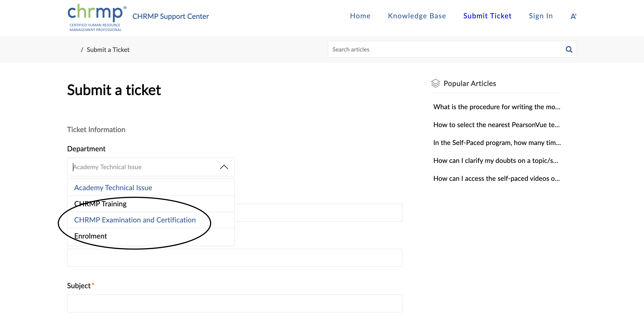The height and width of the screenshot is (320, 644).
Task: Click the Sign In link
Action: (x=540, y=16)
